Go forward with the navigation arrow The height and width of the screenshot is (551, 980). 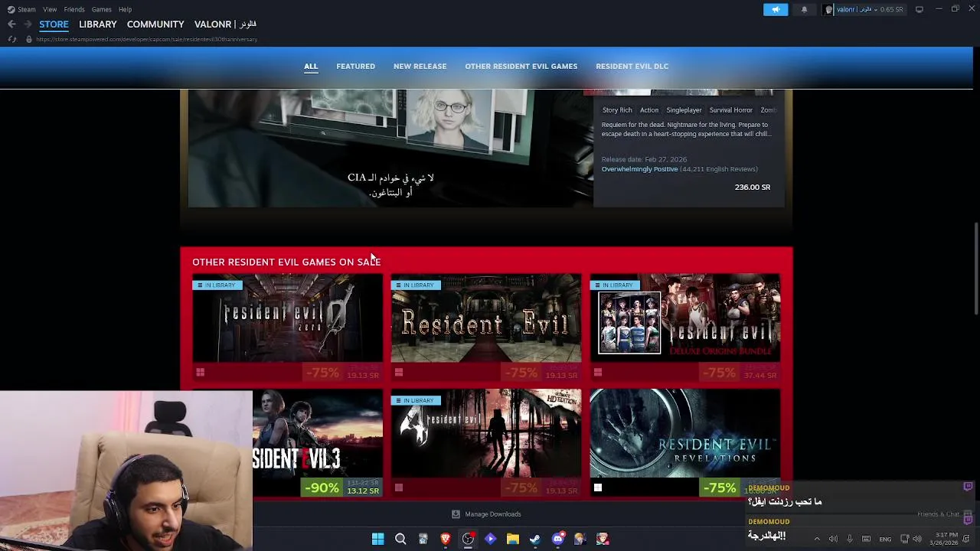click(x=28, y=24)
